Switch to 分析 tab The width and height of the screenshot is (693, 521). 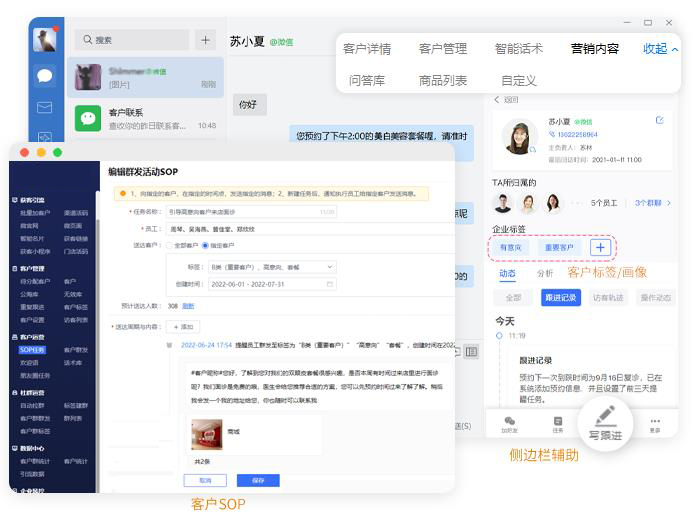[x=545, y=274]
